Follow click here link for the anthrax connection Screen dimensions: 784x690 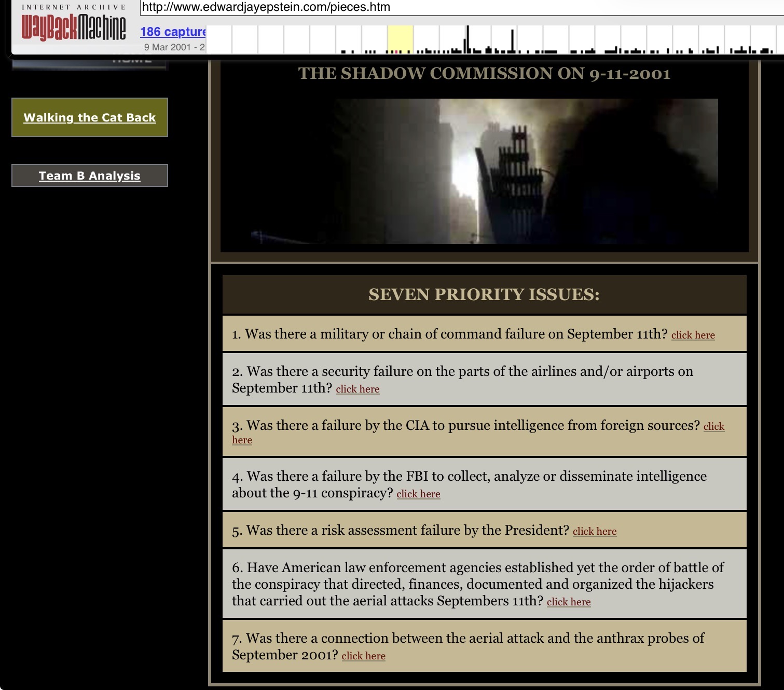click(363, 656)
